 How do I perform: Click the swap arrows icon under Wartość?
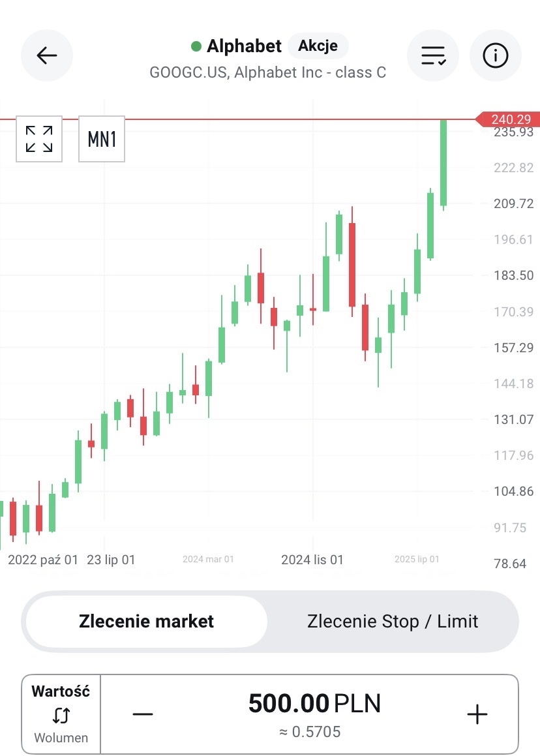[61, 716]
